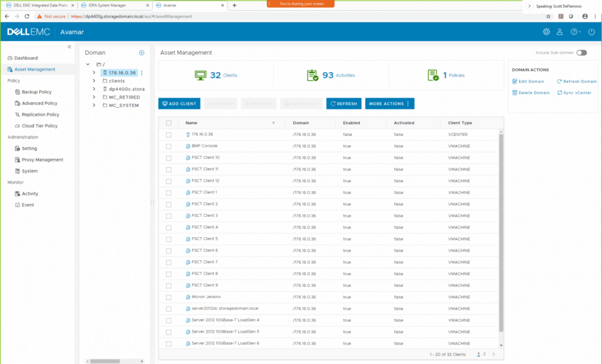Open System under Administration

click(x=29, y=171)
